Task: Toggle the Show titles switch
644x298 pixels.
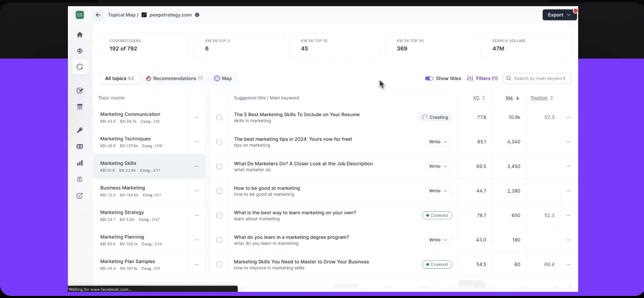Action: pos(429,79)
